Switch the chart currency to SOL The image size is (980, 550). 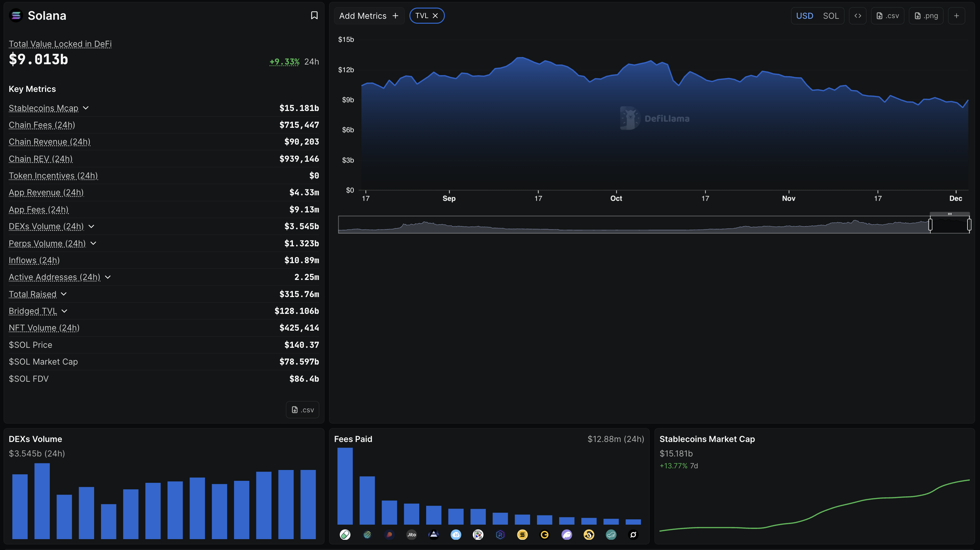point(831,15)
